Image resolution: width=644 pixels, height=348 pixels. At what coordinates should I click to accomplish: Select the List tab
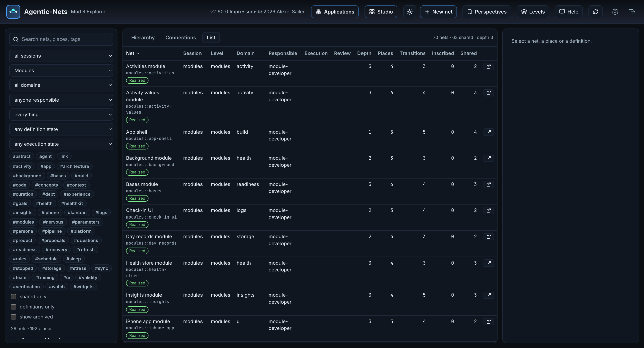tap(211, 38)
